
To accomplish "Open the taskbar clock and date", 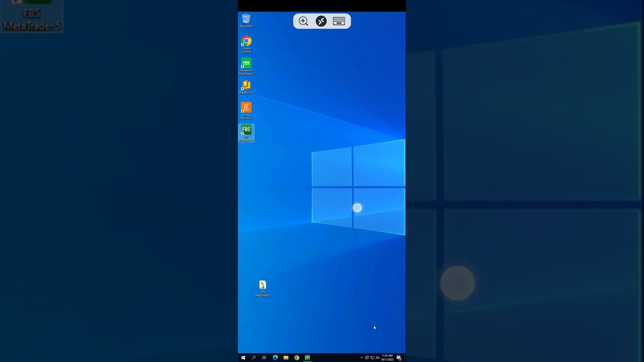I will tap(387, 357).
